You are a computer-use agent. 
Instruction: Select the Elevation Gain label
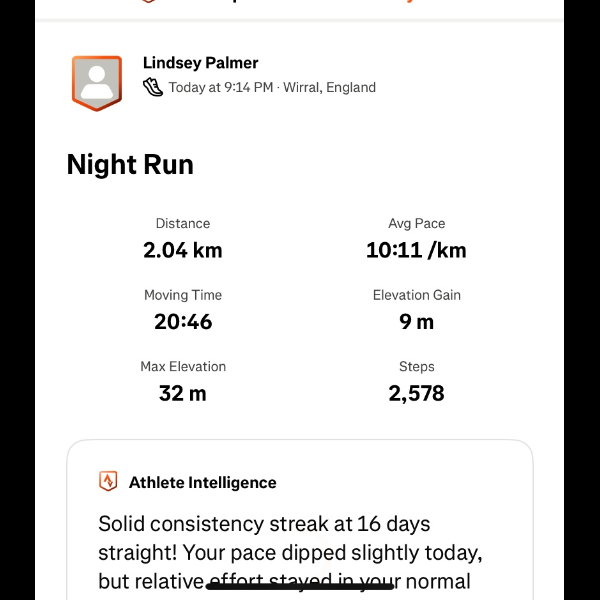click(416, 296)
